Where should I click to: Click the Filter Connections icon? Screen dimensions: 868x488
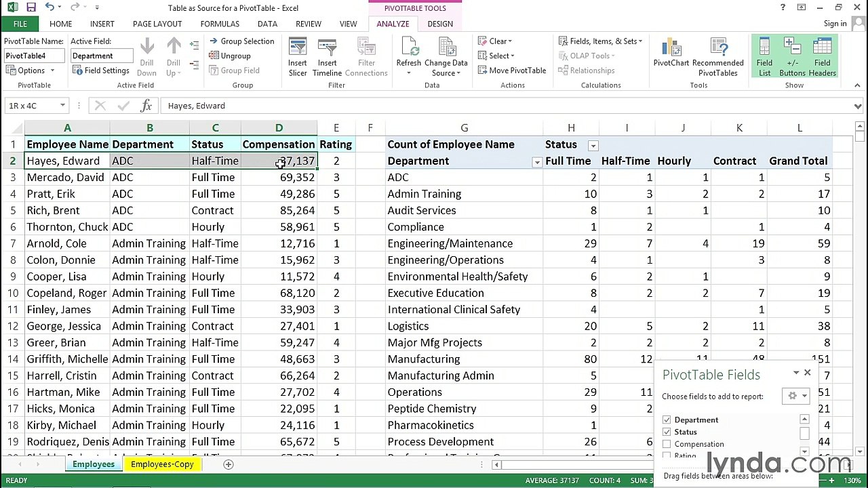pos(366,58)
